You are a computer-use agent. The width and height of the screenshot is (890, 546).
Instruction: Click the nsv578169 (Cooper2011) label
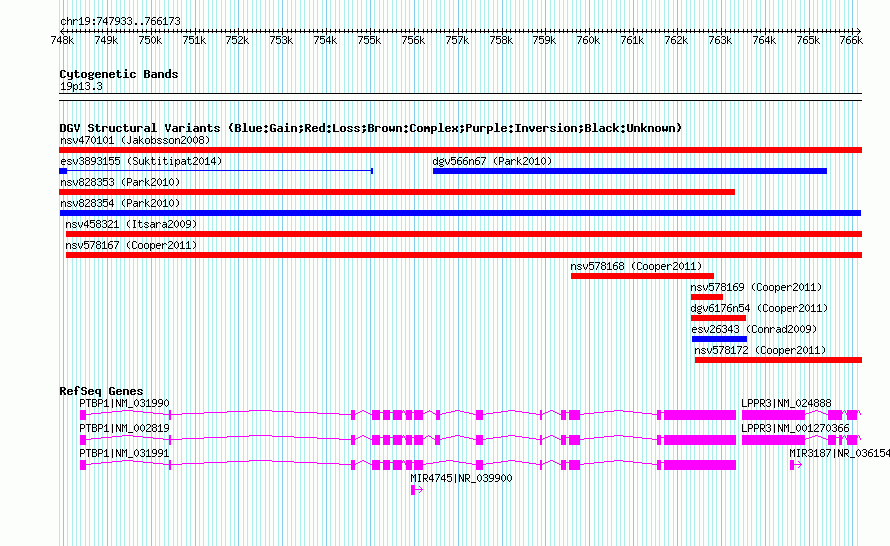pyautogui.click(x=756, y=287)
